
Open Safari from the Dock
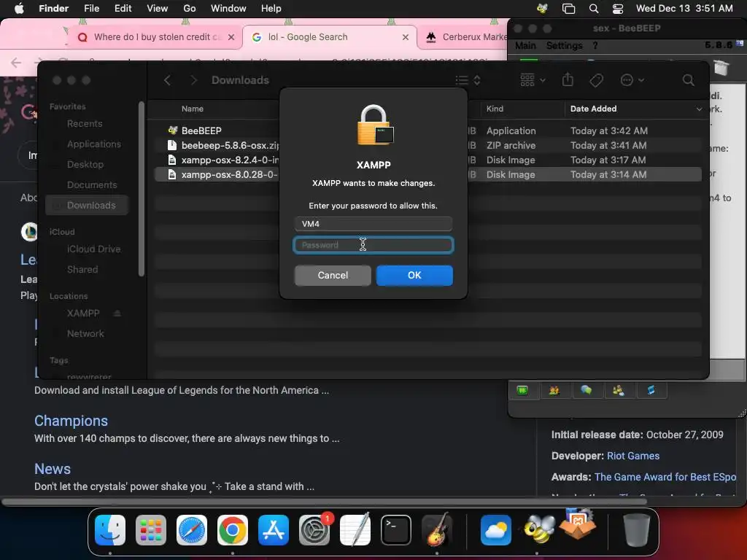click(192, 530)
